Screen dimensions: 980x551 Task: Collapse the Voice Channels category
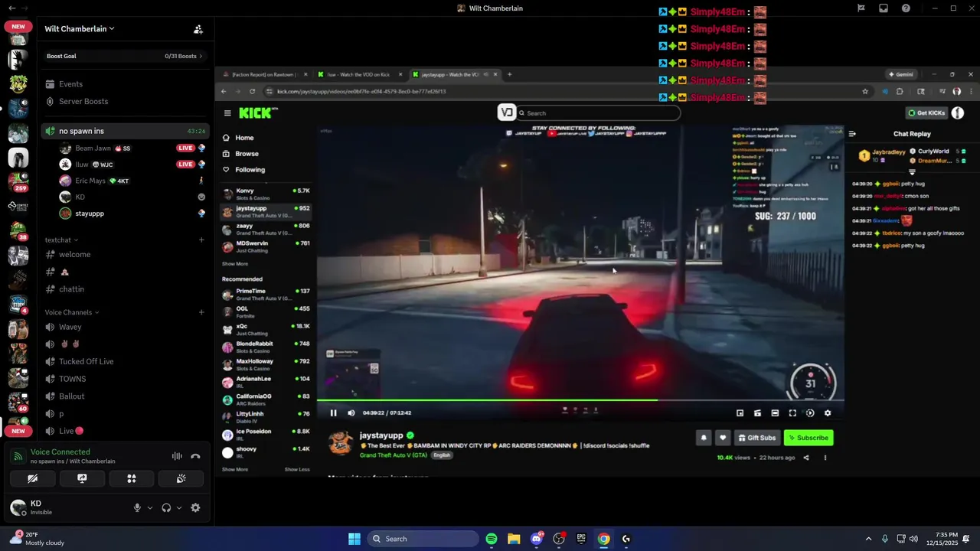click(72, 312)
